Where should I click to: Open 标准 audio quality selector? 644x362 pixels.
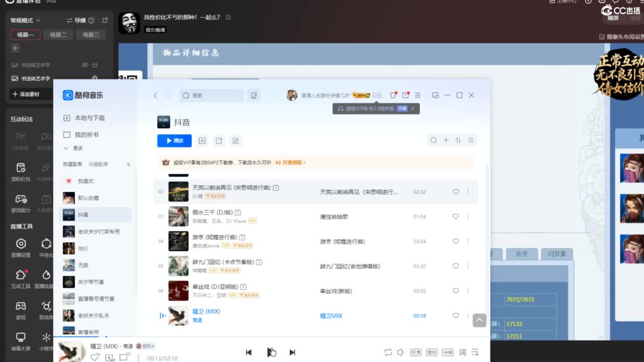[x=416, y=352]
